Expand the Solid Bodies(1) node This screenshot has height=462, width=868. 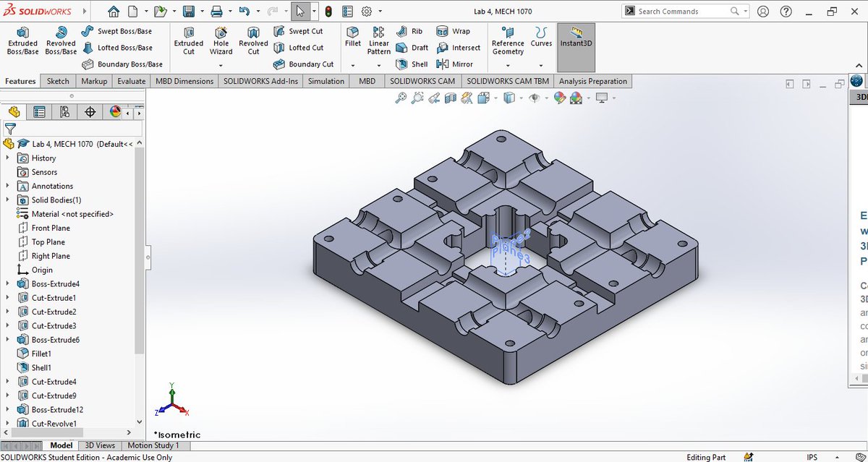pyautogui.click(x=8, y=200)
